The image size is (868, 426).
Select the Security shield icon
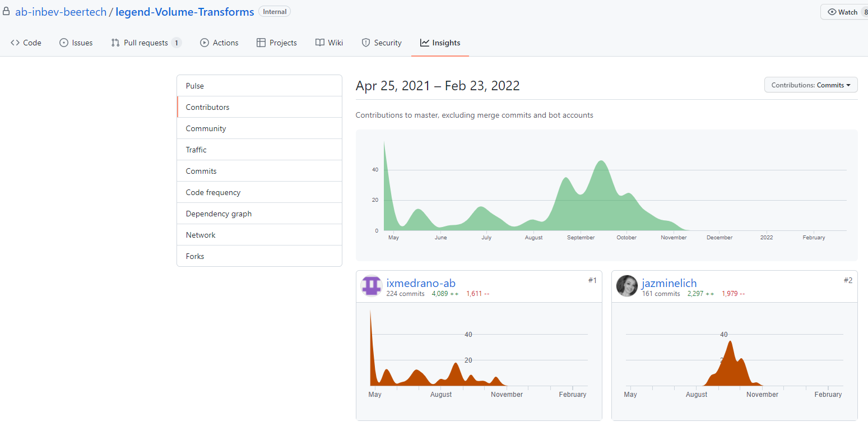tap(366, 42)
